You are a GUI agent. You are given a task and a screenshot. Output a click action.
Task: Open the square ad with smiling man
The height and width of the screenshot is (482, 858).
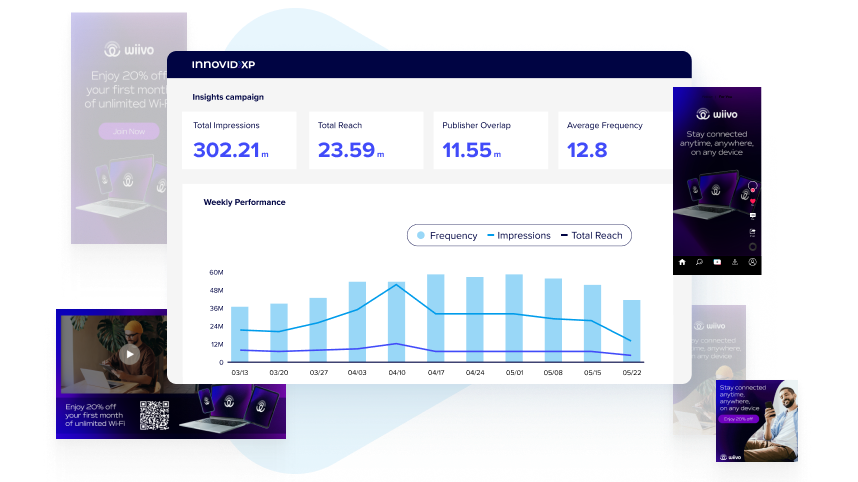(x=757, y=421)
